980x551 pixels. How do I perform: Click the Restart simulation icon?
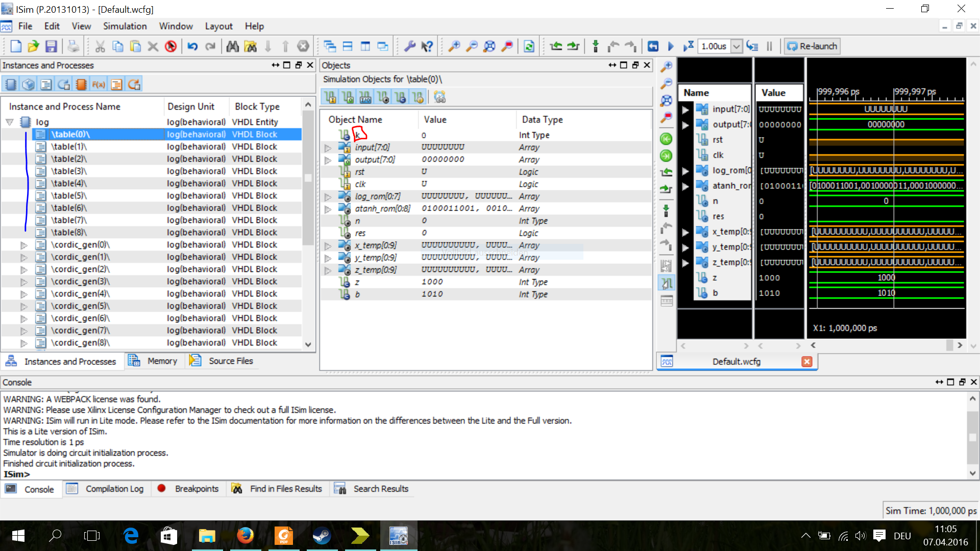click(653, 46)
